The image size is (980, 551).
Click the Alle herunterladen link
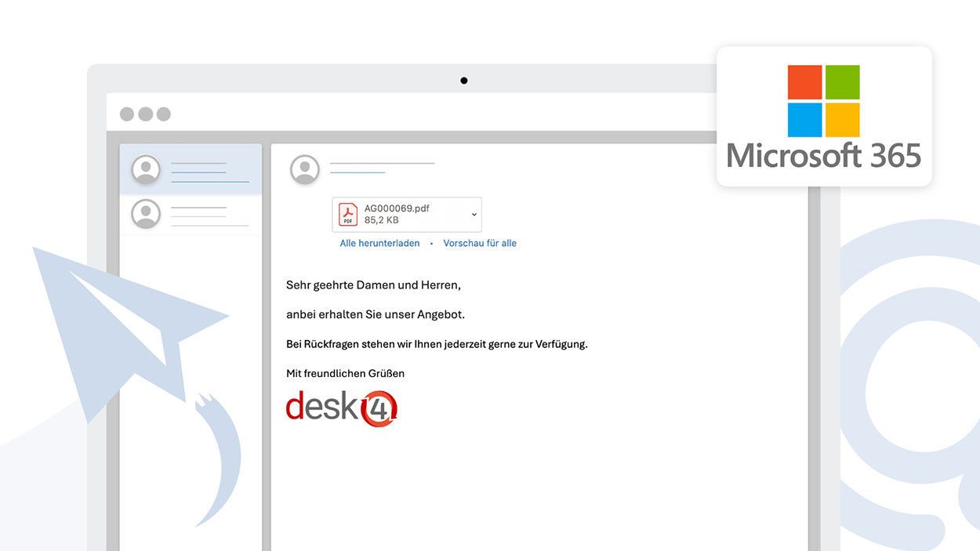coord(379,244)
